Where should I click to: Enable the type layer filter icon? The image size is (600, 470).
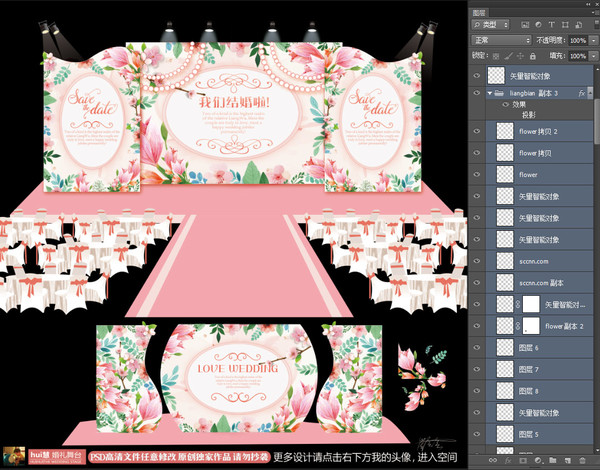(551, 25)
